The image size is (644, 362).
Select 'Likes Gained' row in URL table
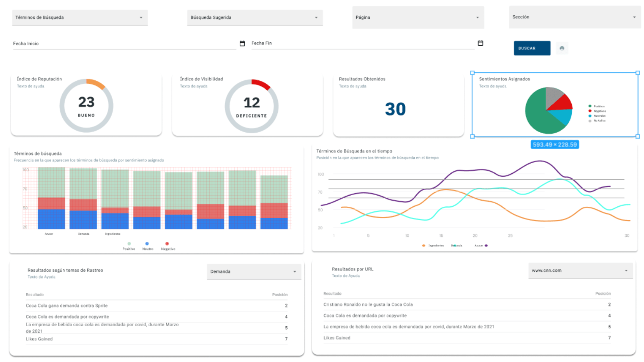467,338
